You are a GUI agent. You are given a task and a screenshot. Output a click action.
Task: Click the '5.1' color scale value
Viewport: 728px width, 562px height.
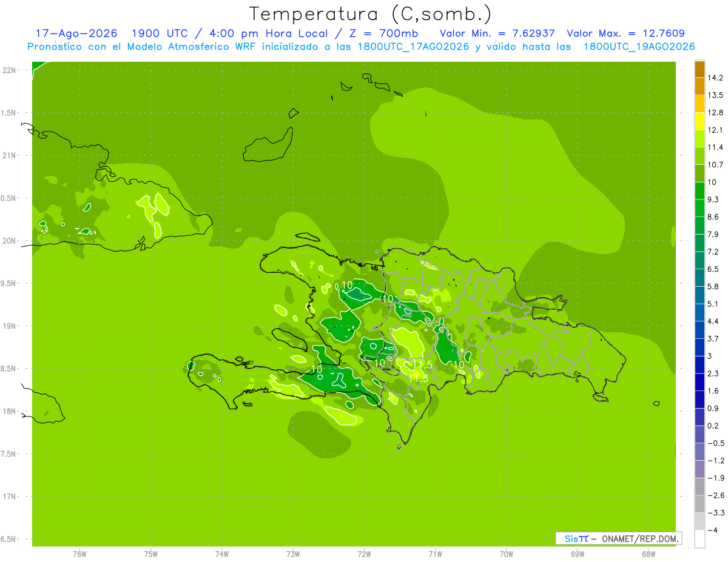pyautogui.click(x=713, y=304)
